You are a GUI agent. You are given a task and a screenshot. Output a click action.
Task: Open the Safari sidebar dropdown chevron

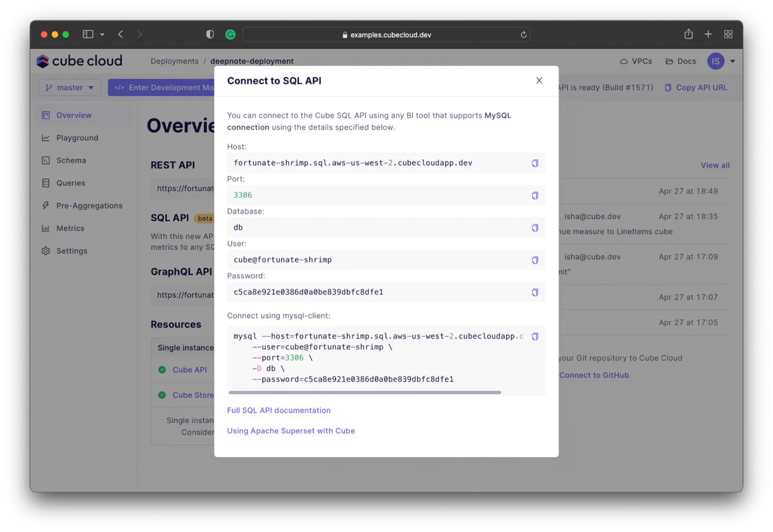coord(102,34)
